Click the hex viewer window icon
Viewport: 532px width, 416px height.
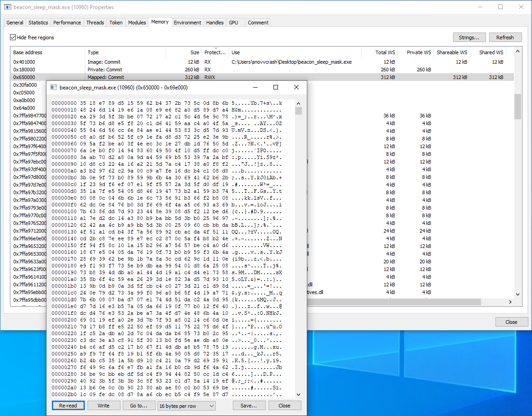click(53, 87)
